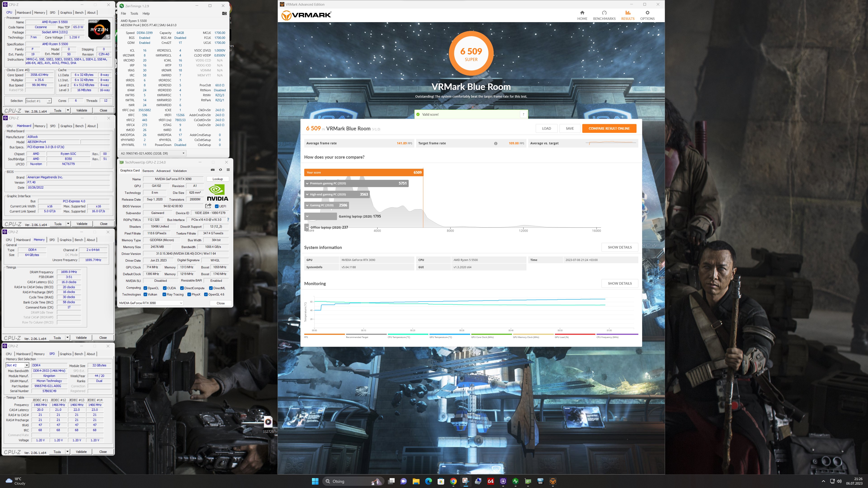Click SHOW DETAILS for System information
This screenshot has width=868, height=488.
coord(620,248)
